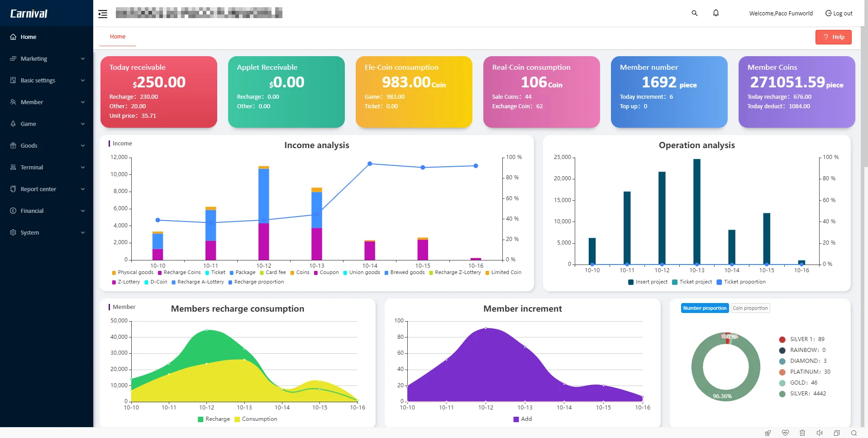
Task: Collapse the sidebar with the hamburger icon
Action: pos(103,14)
